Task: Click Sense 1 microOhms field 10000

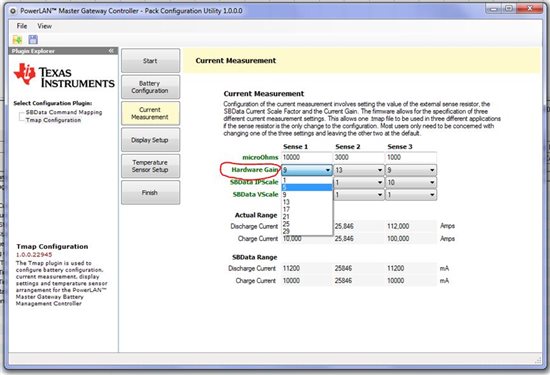Action: [307, 157]
